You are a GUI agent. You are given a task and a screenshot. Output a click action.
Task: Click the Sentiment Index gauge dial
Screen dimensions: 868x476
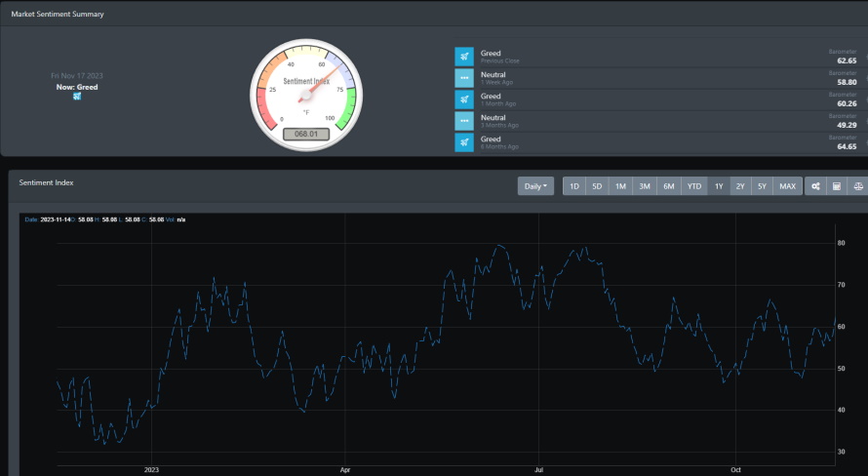(306, 94)
